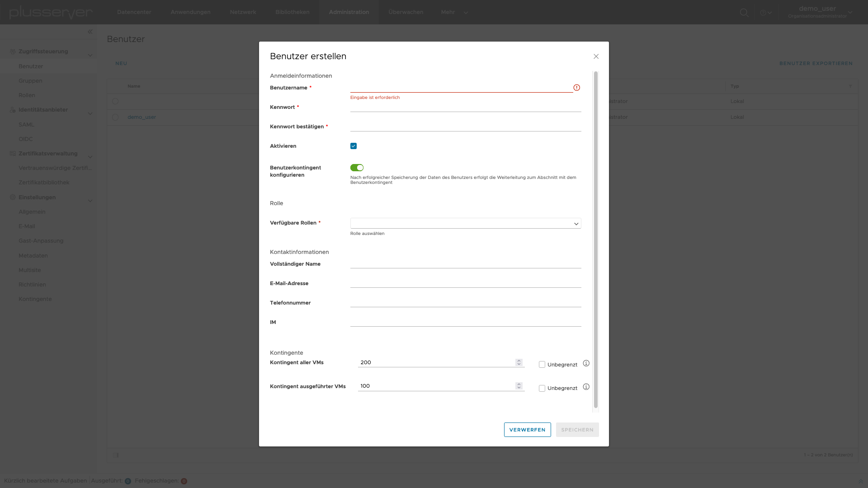This screenshot has height=488, width=868.
Task: Focus the Telefonnummer input field
Action: click(x=466, y=302)
